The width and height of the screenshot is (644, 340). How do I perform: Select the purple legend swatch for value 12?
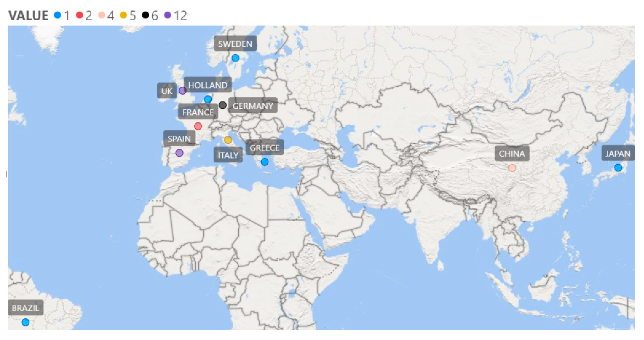click(x=168, y=15)
